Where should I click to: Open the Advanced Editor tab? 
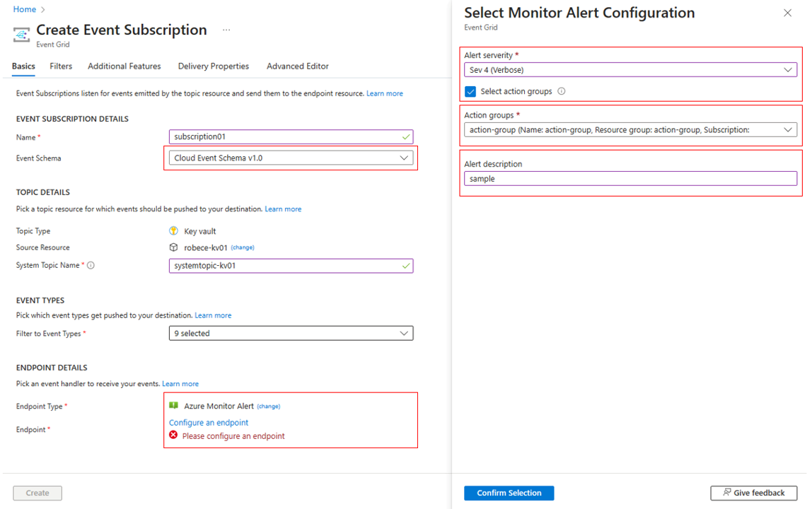pos(298,66)
